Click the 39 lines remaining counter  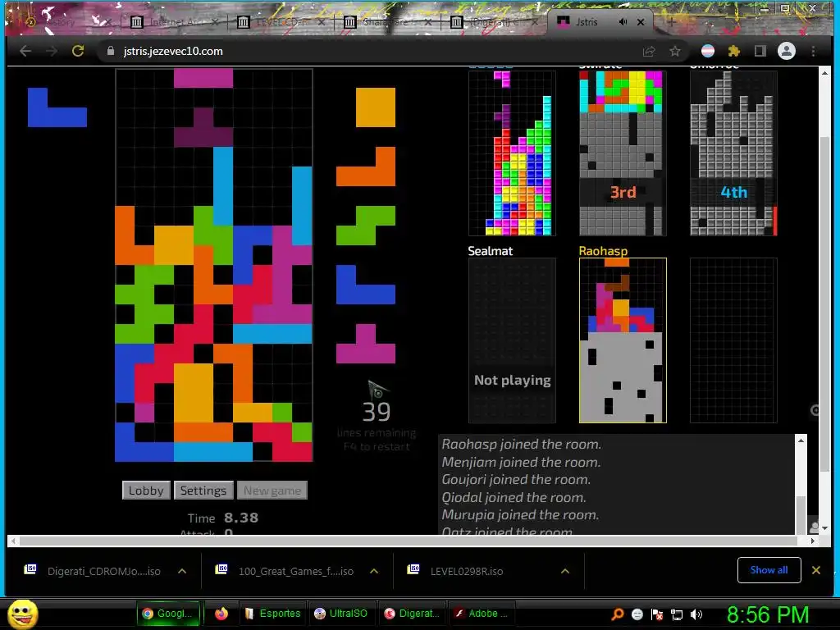click(377, 412)
